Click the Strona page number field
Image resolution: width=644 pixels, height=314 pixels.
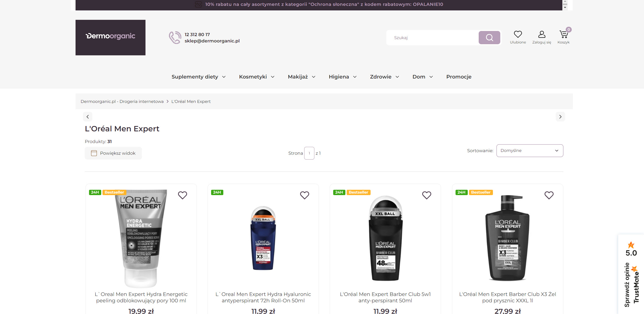pos(309,153)
